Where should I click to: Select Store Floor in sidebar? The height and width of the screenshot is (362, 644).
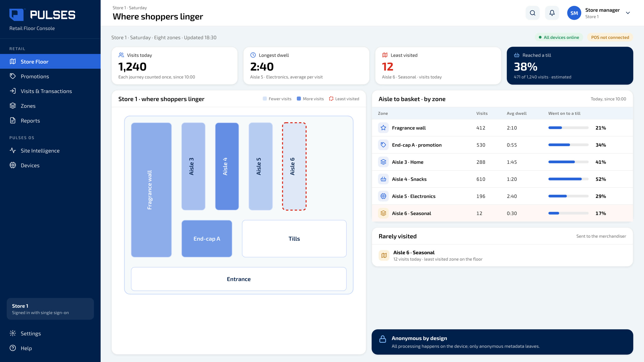click(50, 61)
